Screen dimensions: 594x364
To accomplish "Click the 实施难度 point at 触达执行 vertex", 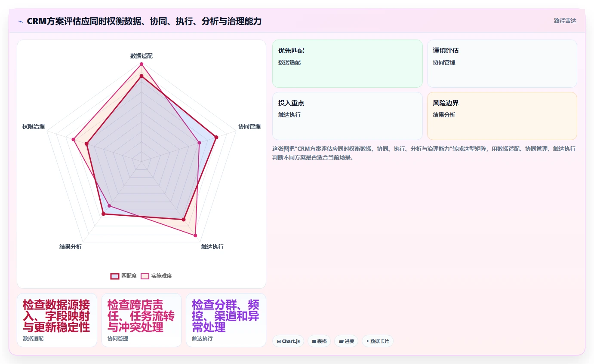I will point(195,236).
